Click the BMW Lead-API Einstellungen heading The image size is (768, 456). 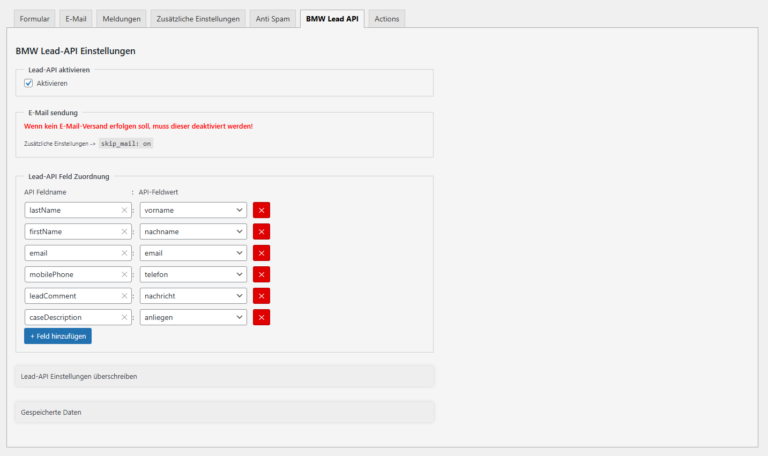point(75,51)
